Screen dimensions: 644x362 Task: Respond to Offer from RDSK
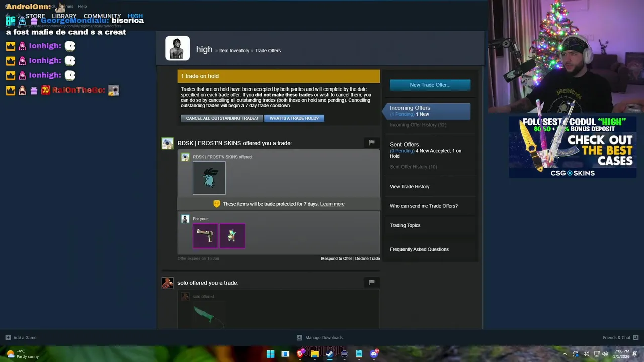click(337, 258)
